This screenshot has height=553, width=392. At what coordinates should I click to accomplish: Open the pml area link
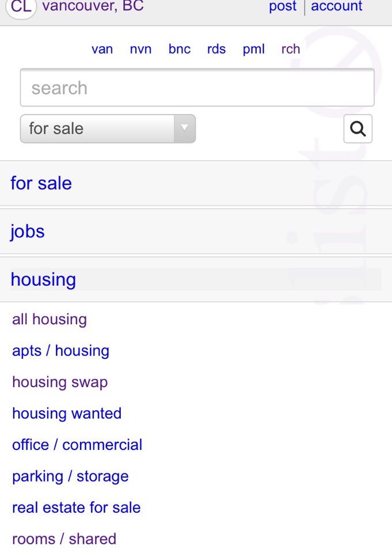(254, 50)
